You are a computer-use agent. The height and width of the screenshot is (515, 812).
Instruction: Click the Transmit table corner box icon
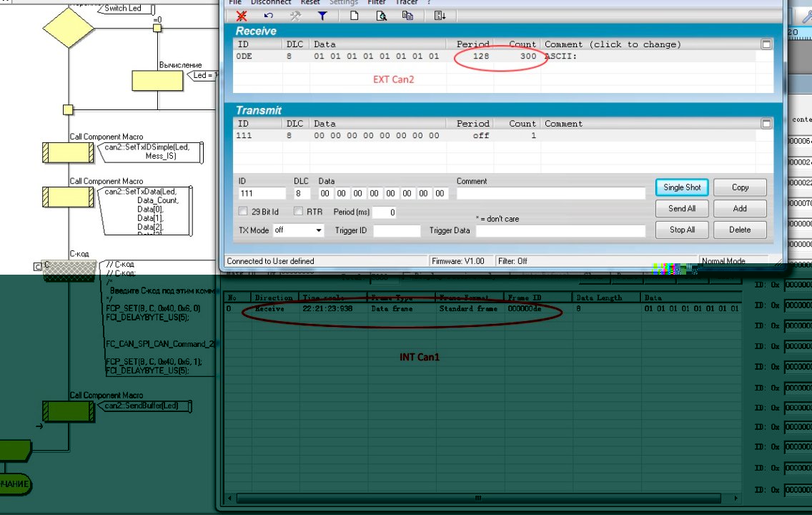tap(766, 123)
